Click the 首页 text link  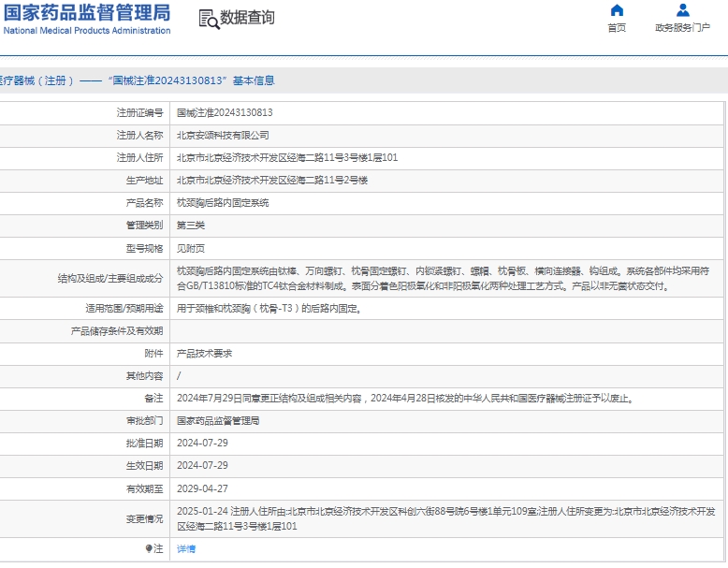pyautogui.click(x=617, y=28)
